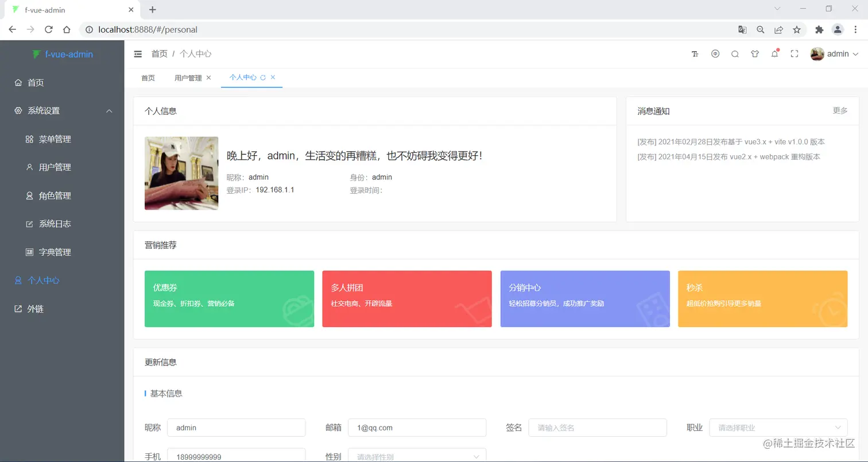This screenshot has height=462, width=868.
Task: Select the 个人中心 page tab
Action: tap(243, 77)
